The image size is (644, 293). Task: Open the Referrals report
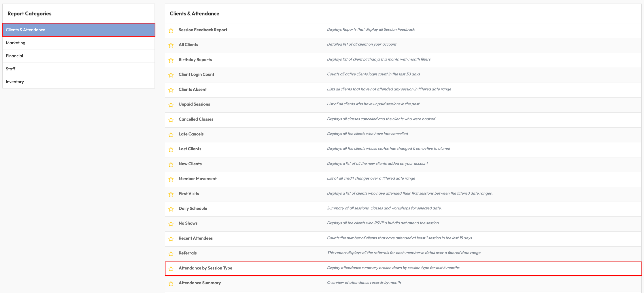(187, 253)
